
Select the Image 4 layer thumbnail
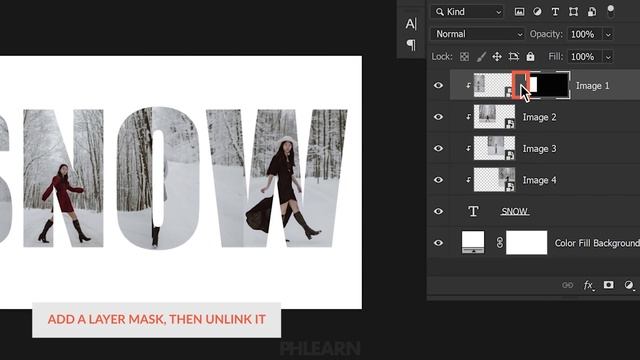(x=494, y=180)
